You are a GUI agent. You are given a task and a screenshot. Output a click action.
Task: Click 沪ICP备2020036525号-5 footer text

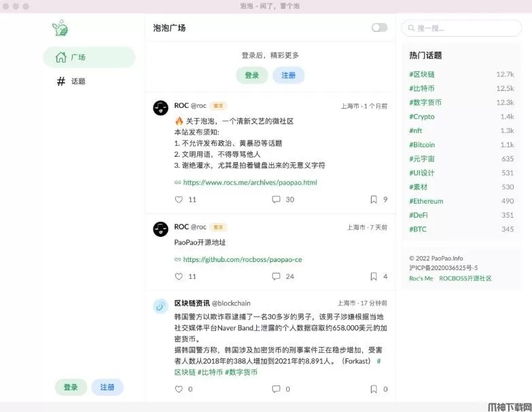click(x=444, y=267)
